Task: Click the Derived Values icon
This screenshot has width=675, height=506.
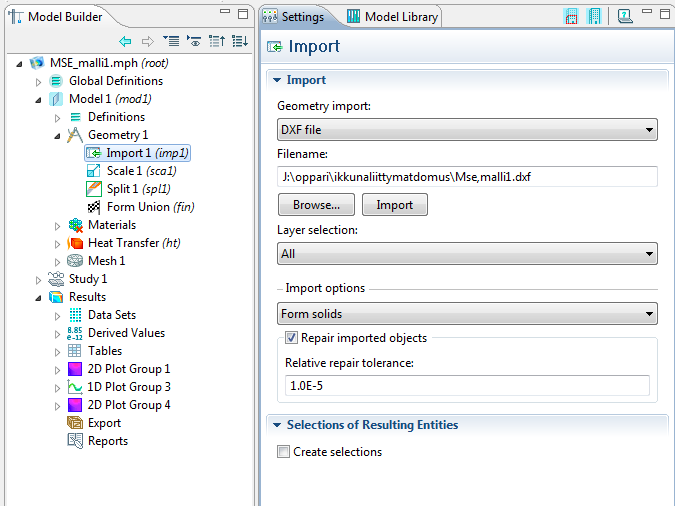Action: [x=74, y=333]
